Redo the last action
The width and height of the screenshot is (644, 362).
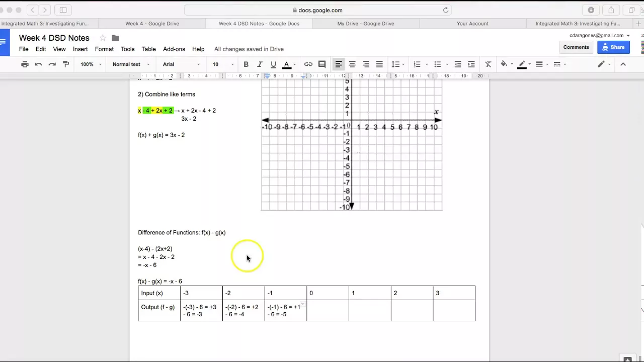pos(52,64)
